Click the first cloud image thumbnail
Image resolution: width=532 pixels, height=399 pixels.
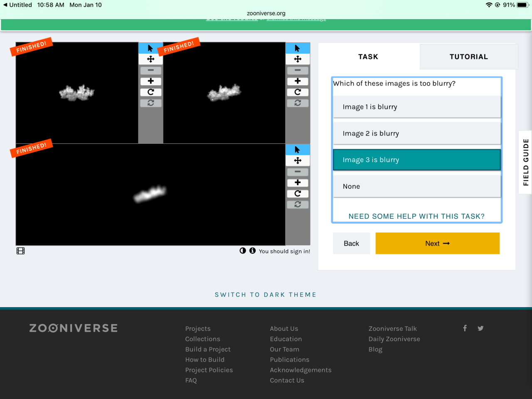(x=77, y=93)
